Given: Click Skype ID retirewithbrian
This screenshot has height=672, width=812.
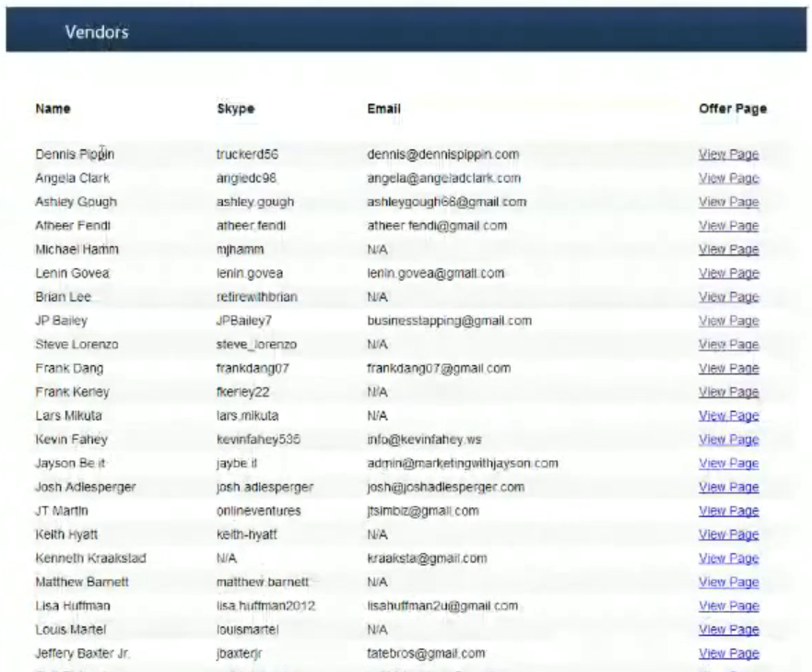Looking at the screenshot, I should 257,297.
